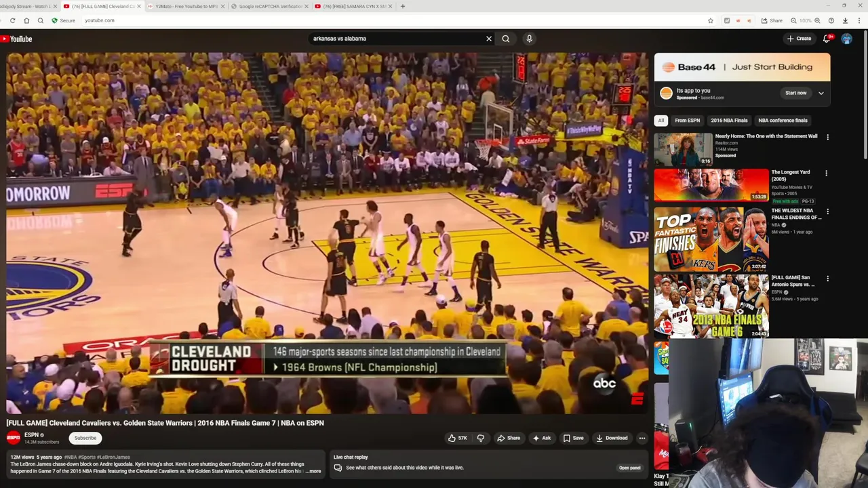Click the page vertical scrollbar
Image resolution: width=868 pixels, height=488 pixels.
[x=865, y=95]
